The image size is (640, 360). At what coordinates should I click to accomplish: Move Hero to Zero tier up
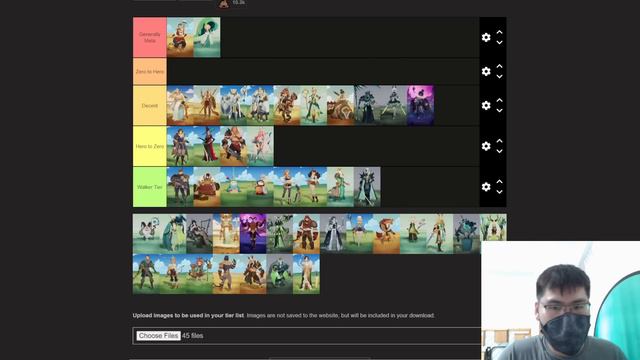499,141
